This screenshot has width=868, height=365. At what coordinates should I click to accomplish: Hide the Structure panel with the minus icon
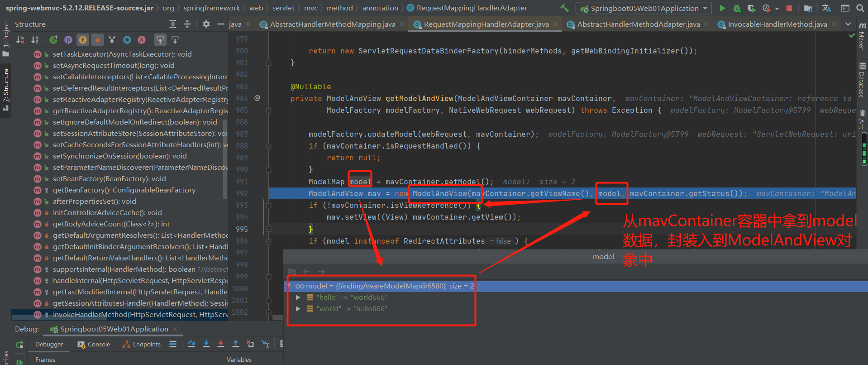[220, 24]
